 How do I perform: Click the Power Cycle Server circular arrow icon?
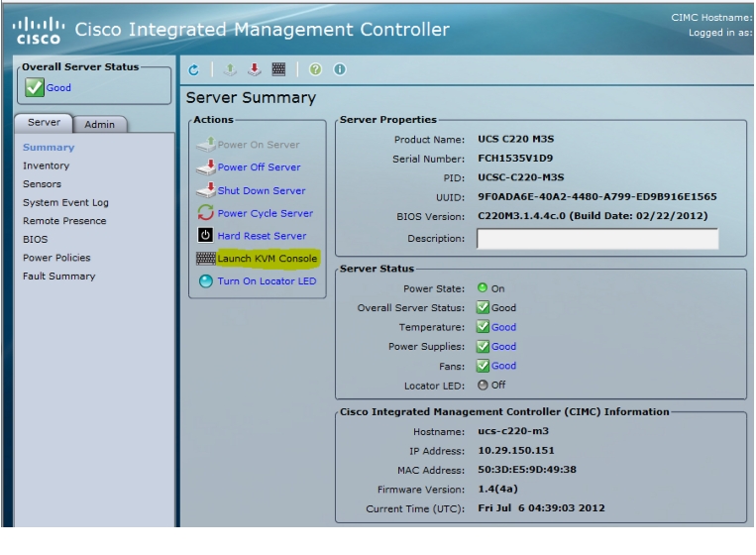(x=205, y=213)
